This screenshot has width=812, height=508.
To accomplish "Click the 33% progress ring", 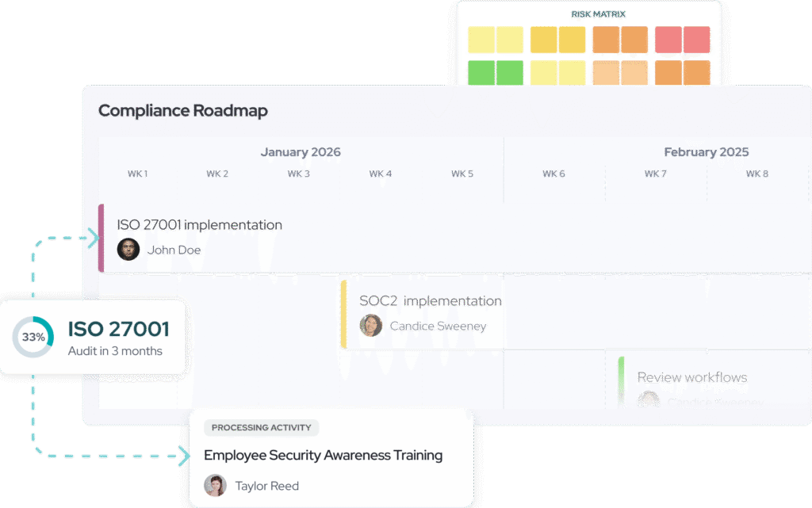I will (x=33, y=337).
